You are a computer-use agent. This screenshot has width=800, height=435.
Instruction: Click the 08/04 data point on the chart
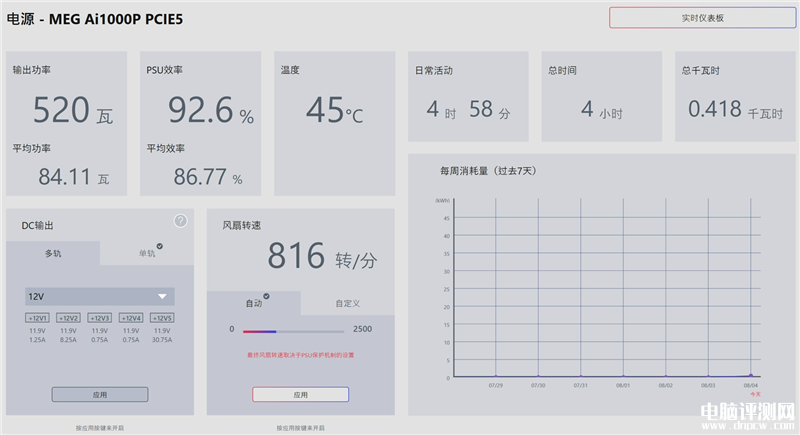(x=751, y=375)
